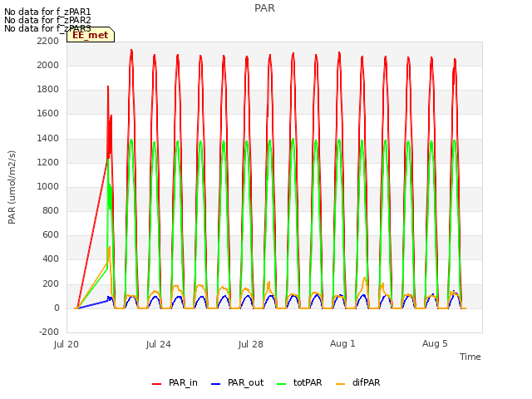Click the 1000 y-axis tick label
Screen dimensions: 532x399
48,186
